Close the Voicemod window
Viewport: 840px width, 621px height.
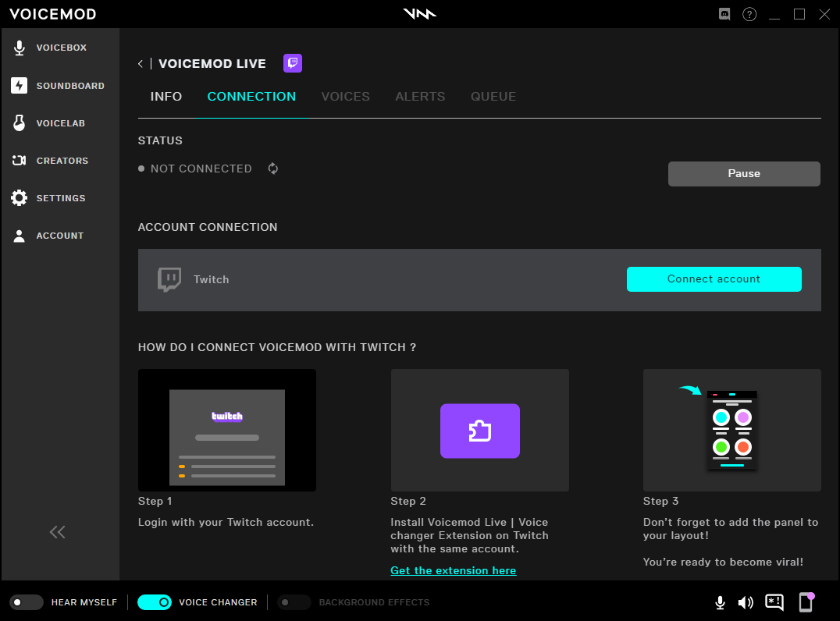[x=824, y=14]
